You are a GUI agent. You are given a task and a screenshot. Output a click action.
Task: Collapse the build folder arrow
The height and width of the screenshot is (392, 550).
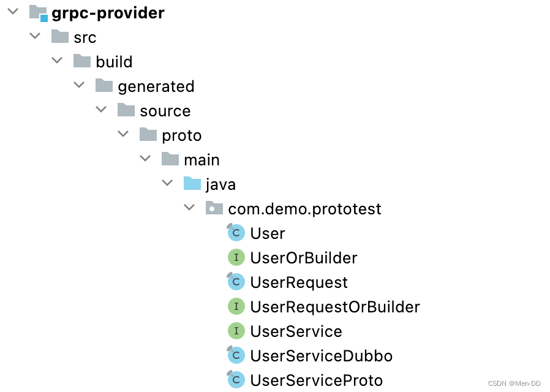tap(57, 61)
